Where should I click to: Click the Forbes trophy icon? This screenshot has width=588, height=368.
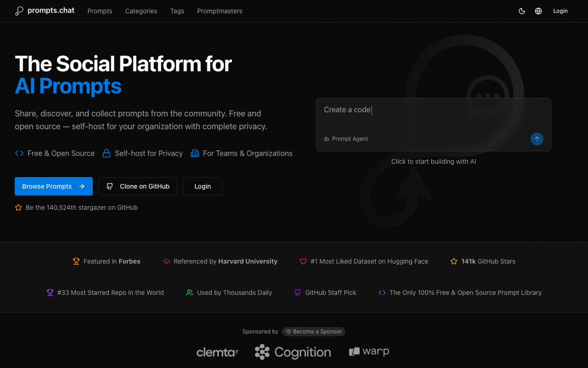(x=76, y=261)
